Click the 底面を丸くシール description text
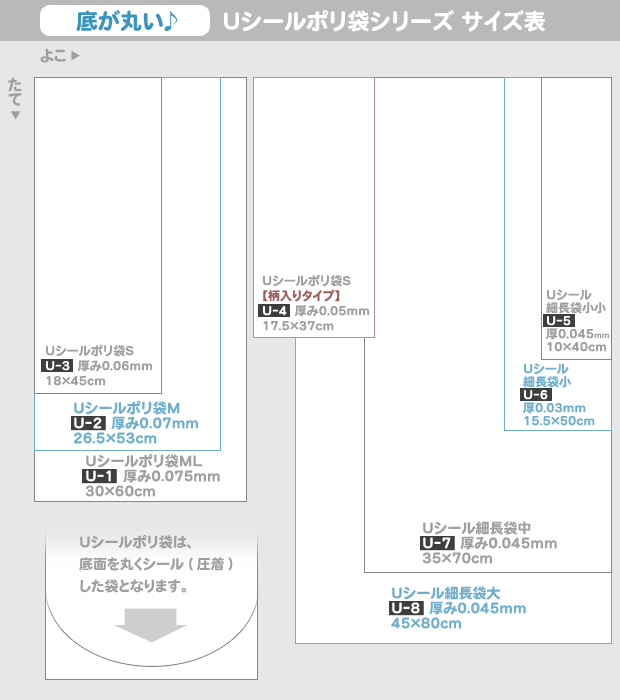 tap(156, 565)
